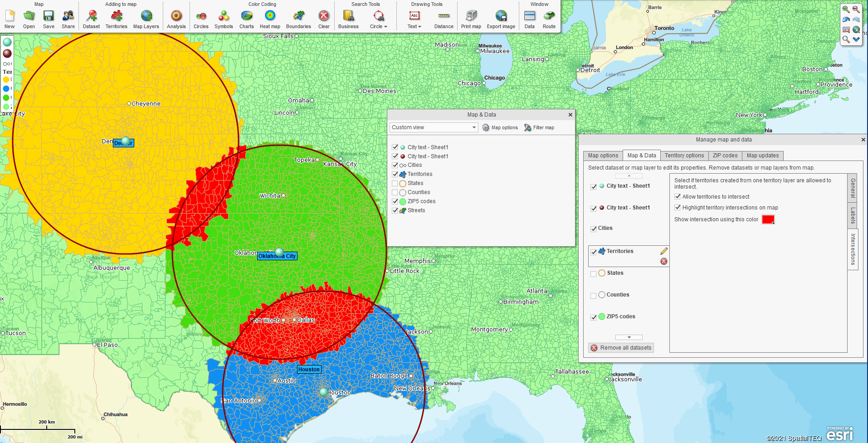Click the blue territory legend swatch
The width and height of the screenshot is (868, 443).
[6, 89]
